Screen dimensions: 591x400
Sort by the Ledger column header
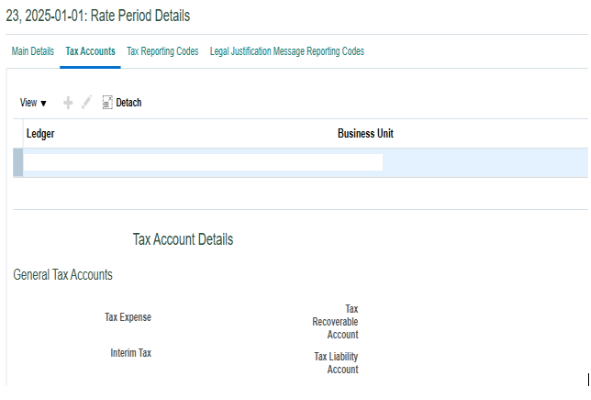(x=40, y=133)
